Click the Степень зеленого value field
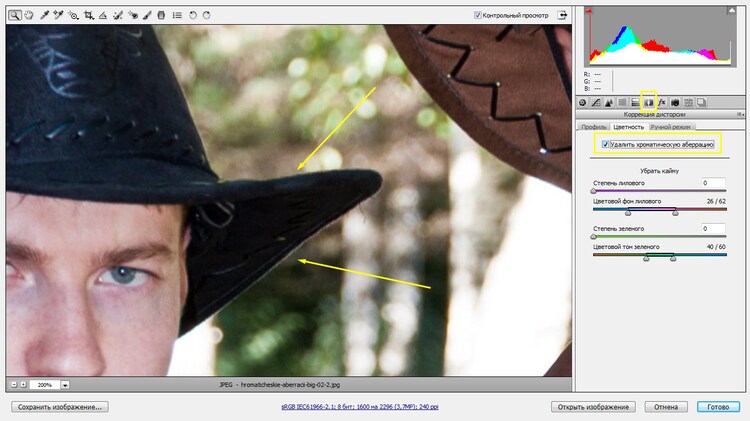 713,229
